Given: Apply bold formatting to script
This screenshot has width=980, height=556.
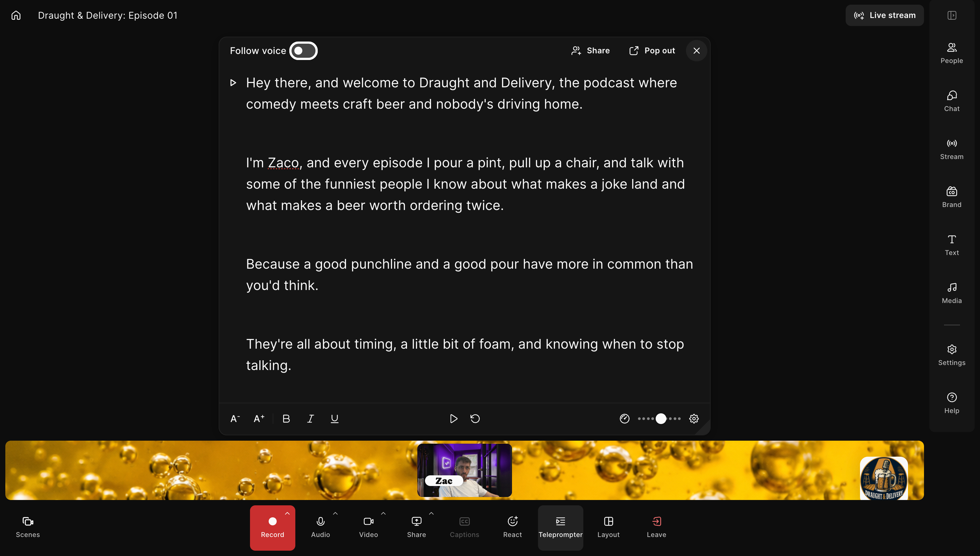Looking at the screenshot, I should [286, 419].
